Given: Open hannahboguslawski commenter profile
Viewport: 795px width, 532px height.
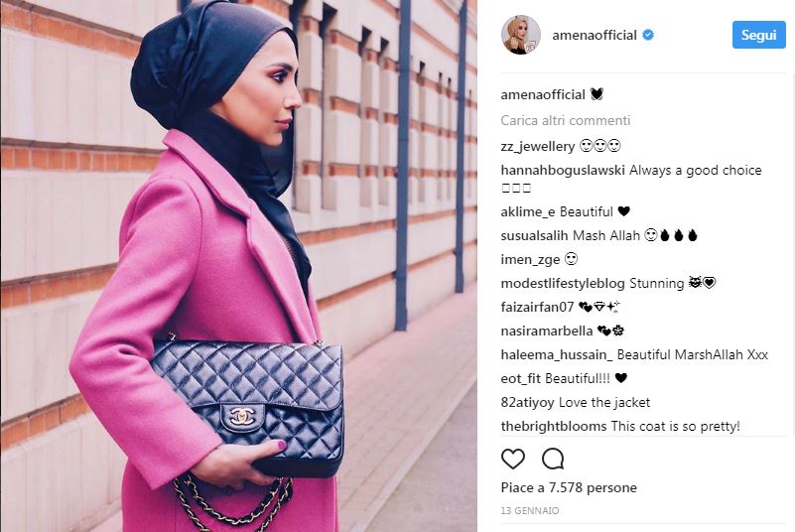Looking at the screenshot, I should (563, 170).
